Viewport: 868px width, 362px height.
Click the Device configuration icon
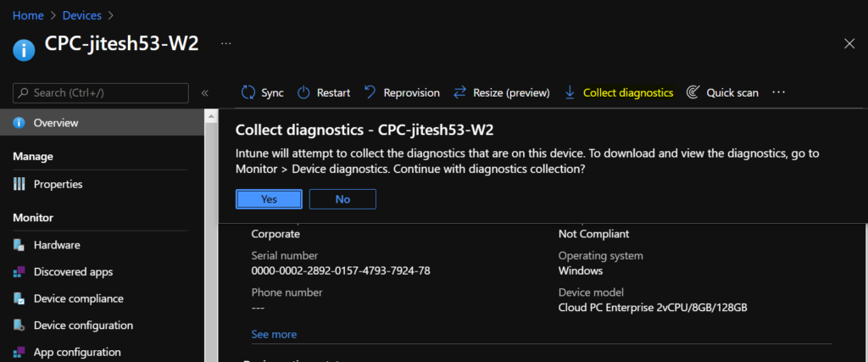[x=19, y=325]
